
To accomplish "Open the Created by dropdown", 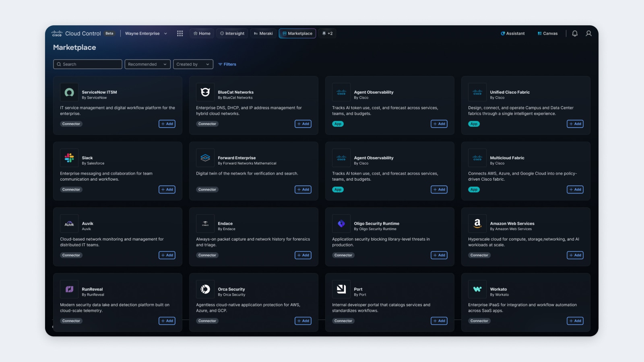I will tap(193, 64).
